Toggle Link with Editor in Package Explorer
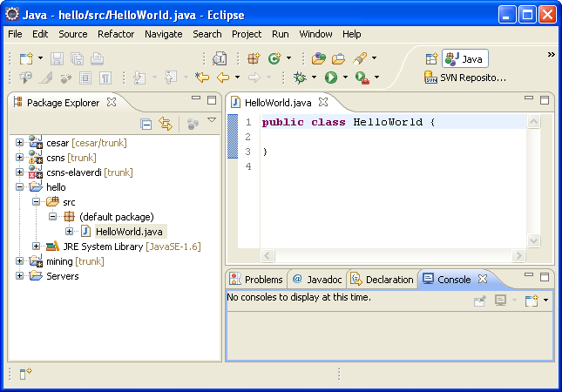Image resolution: width=562 pixels, height=392 pixels. (x=165, y=125)
